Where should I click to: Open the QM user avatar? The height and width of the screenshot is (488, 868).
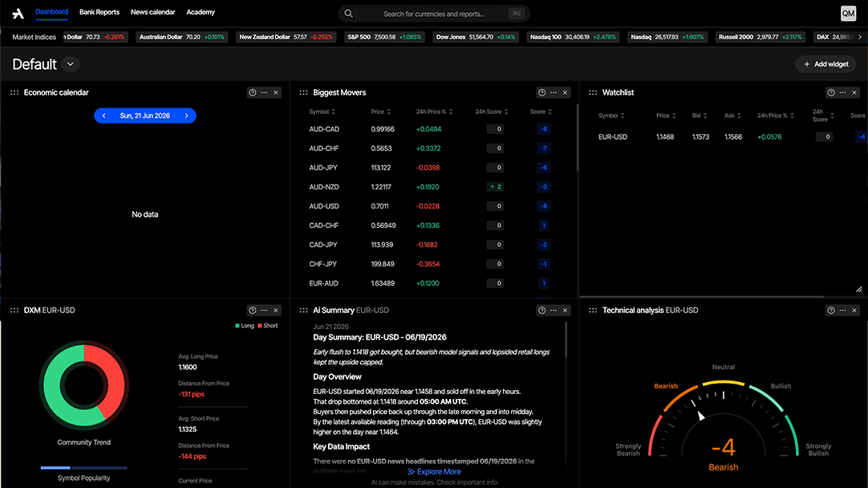[x=848, y=14]
